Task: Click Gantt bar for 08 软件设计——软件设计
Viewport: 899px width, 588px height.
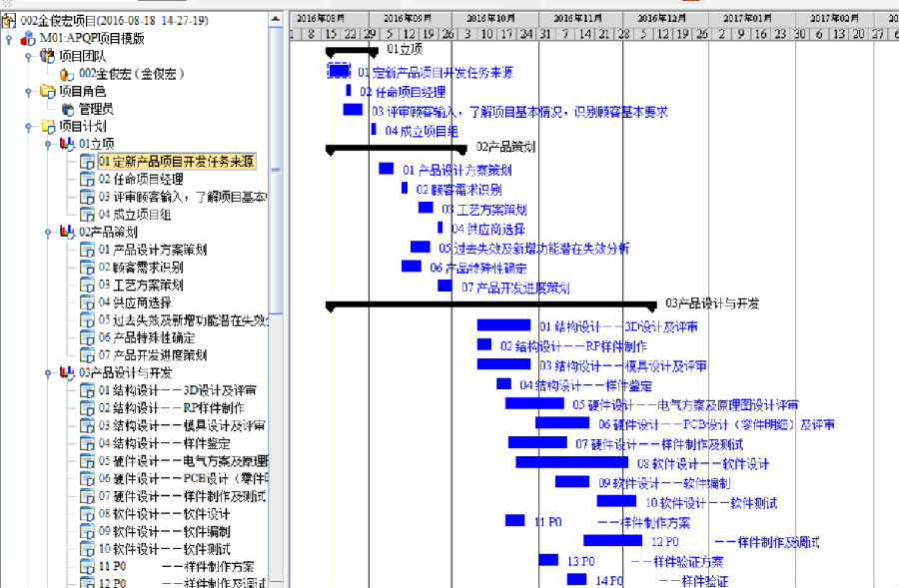Action: (571, 462)
